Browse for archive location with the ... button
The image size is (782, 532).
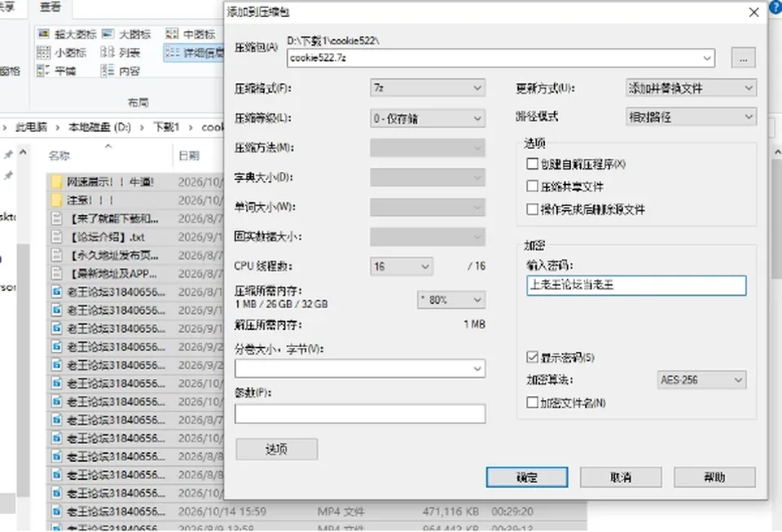coord(743,58)
